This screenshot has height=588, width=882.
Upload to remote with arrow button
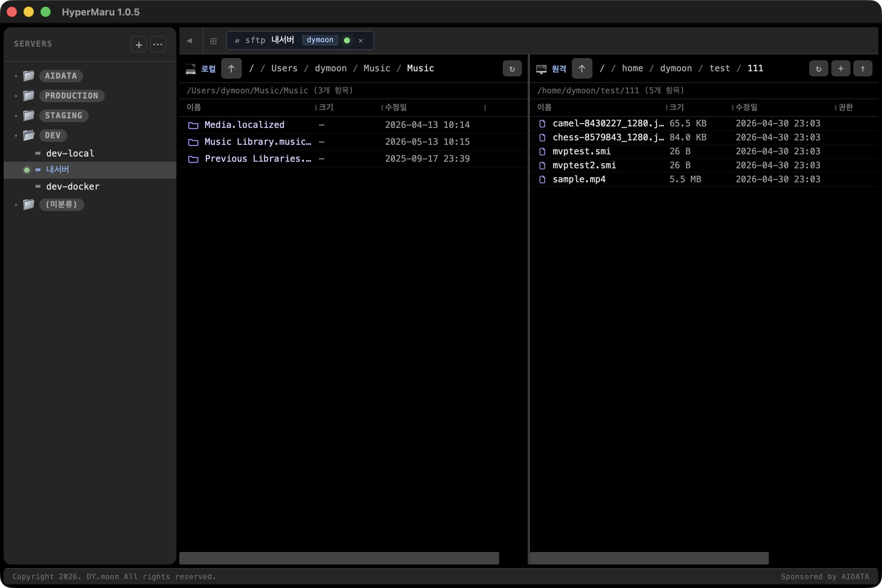[x=863, y=69]
